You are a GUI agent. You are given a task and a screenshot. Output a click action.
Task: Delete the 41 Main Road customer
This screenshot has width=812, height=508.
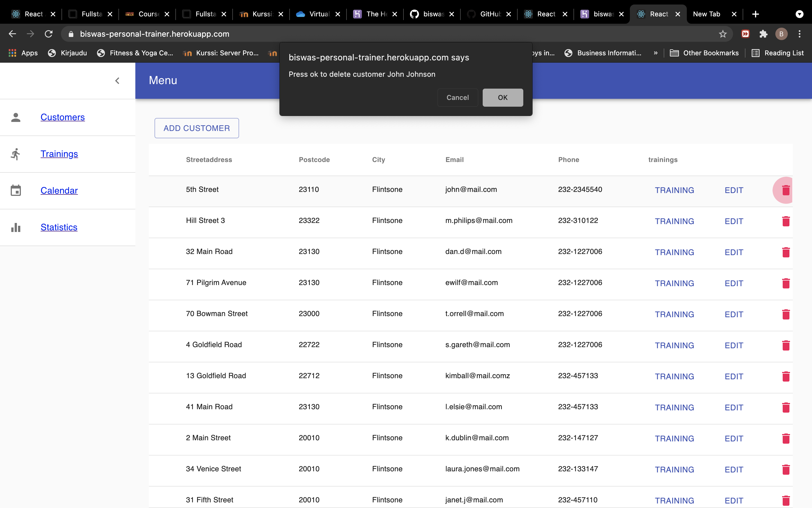[786, 408]
